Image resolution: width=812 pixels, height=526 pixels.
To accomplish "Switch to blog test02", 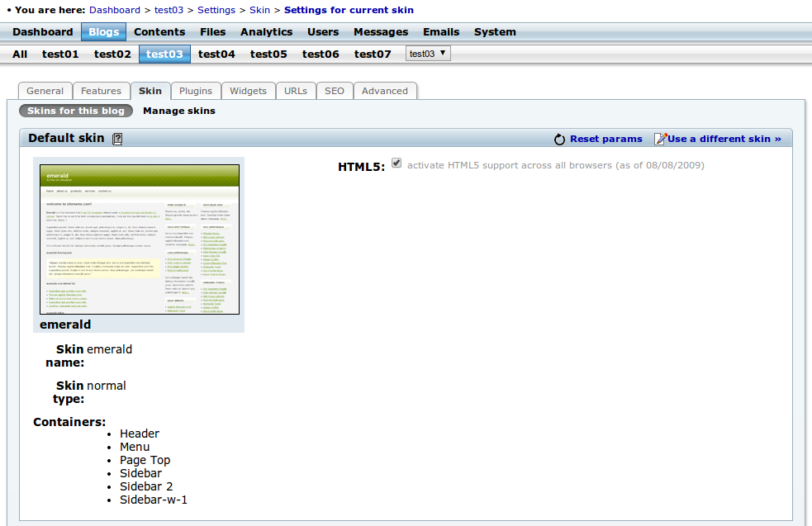I will tap(112, 54).
